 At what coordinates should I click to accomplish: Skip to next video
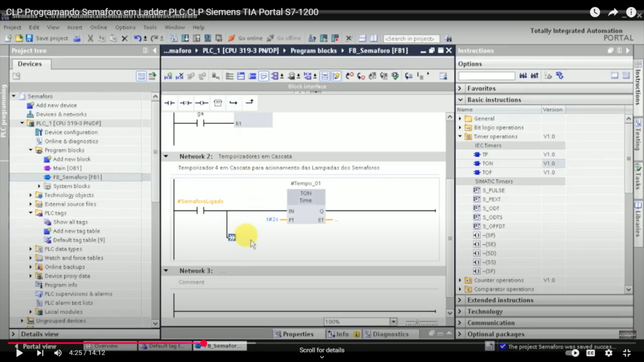[40, 353]
